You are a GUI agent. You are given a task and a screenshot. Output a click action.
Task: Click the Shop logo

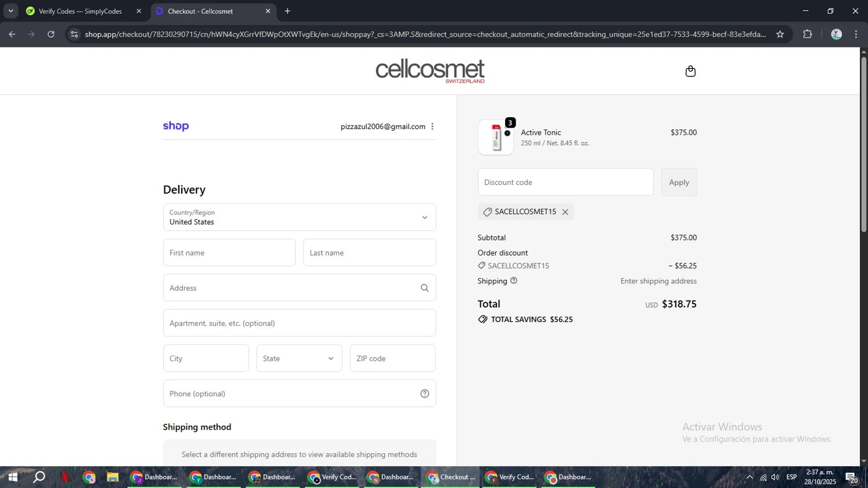pyautogui.click(x=176, y=126)
